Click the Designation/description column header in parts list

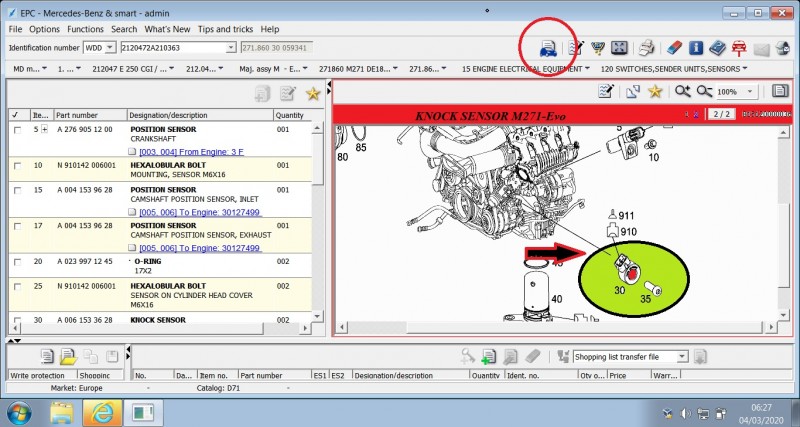point(200,115)
